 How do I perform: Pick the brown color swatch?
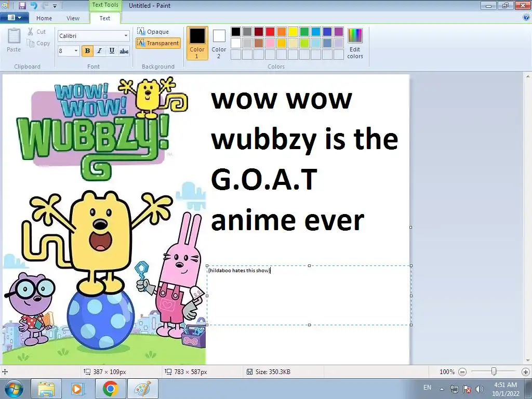pos(259,43)
